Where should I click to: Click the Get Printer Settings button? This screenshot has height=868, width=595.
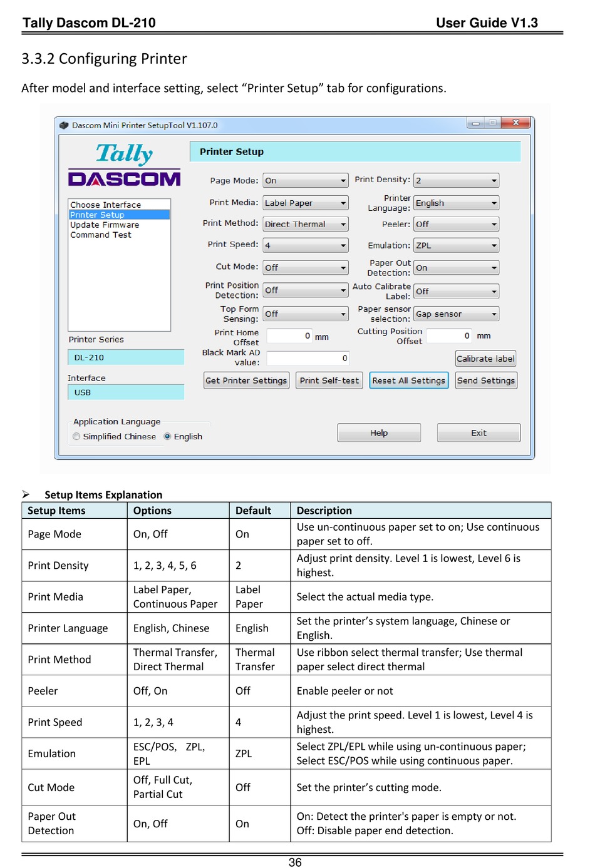coord(246,380)
